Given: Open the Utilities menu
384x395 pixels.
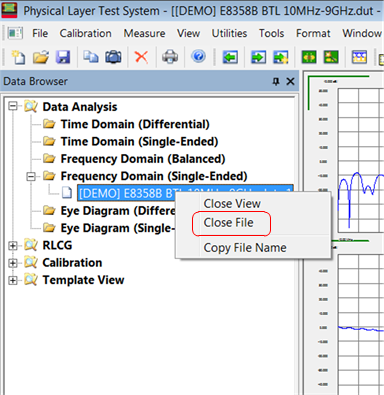Looking at the screenshot, I should 229,33.
